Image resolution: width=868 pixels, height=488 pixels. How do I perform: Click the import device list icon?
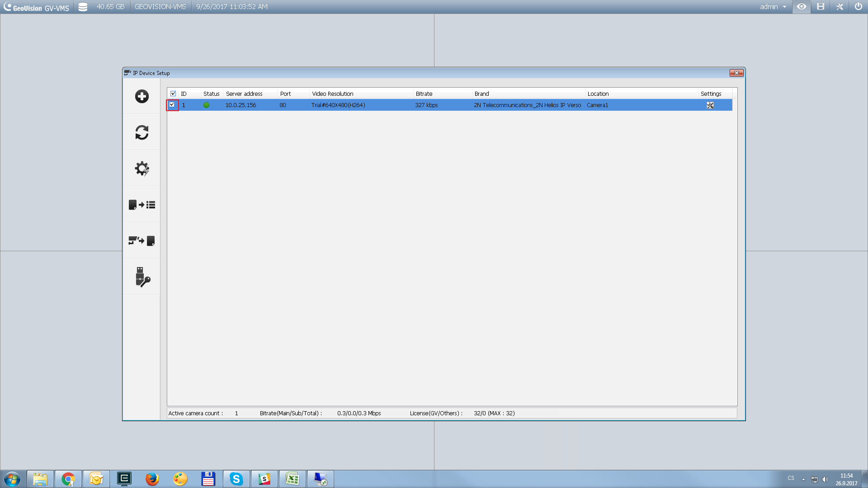click(x=142, y=205)
